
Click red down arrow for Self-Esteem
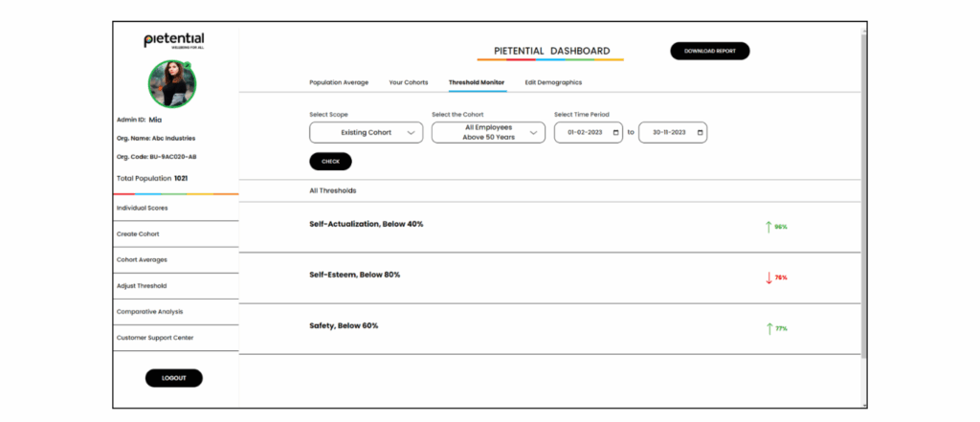[768, 278]
